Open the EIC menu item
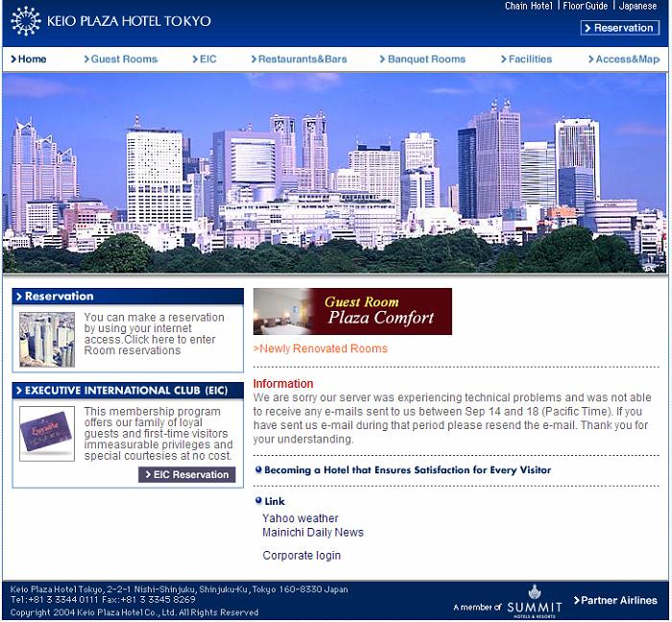 point(204,60)
